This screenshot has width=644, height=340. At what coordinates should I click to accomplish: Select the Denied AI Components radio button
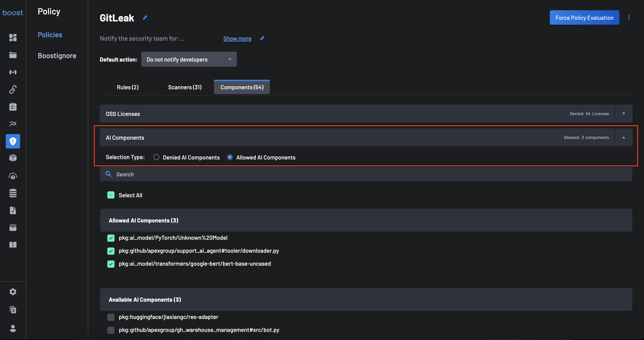coord(156,157)
